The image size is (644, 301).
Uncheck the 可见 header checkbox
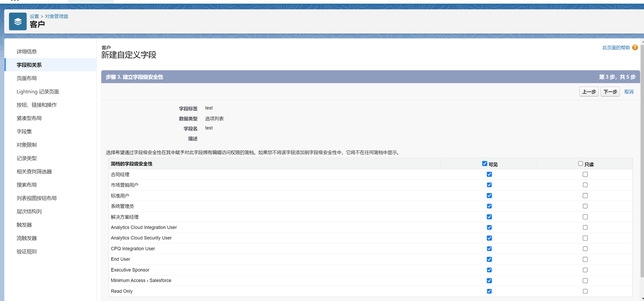click(485, 163)
